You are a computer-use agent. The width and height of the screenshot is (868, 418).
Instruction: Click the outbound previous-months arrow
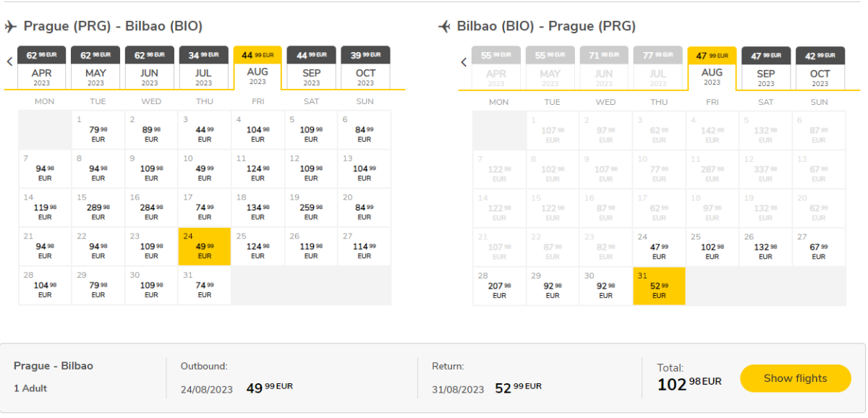(9, 62)
